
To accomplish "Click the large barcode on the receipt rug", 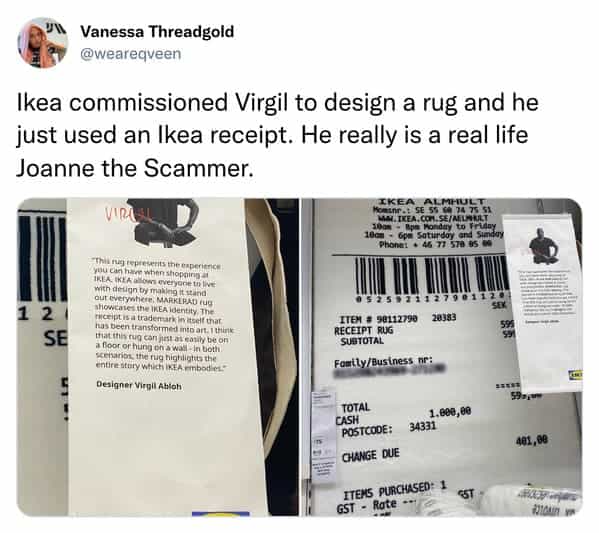I will pos(432,275).
